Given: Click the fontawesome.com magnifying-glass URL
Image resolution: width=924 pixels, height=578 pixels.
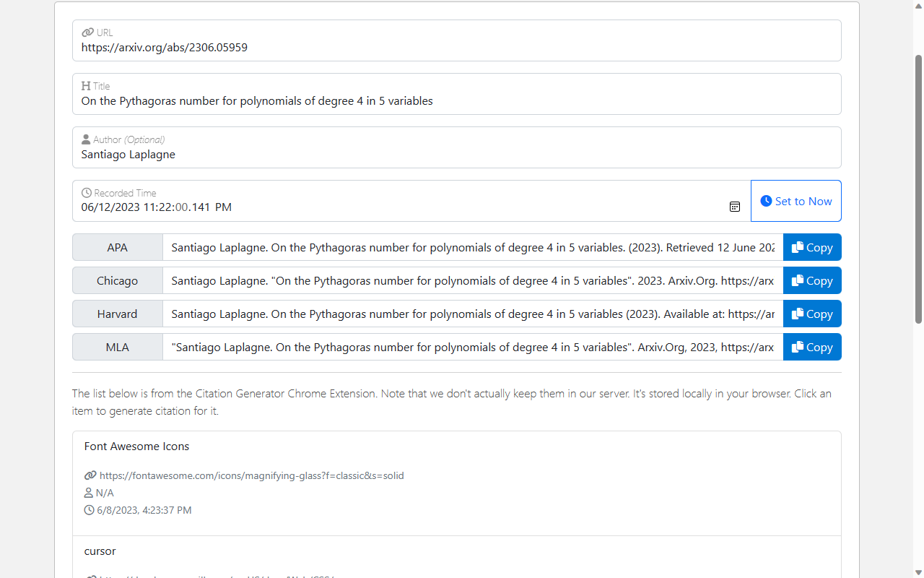Looking at the screenshot, I should click(x=251, y=475).
